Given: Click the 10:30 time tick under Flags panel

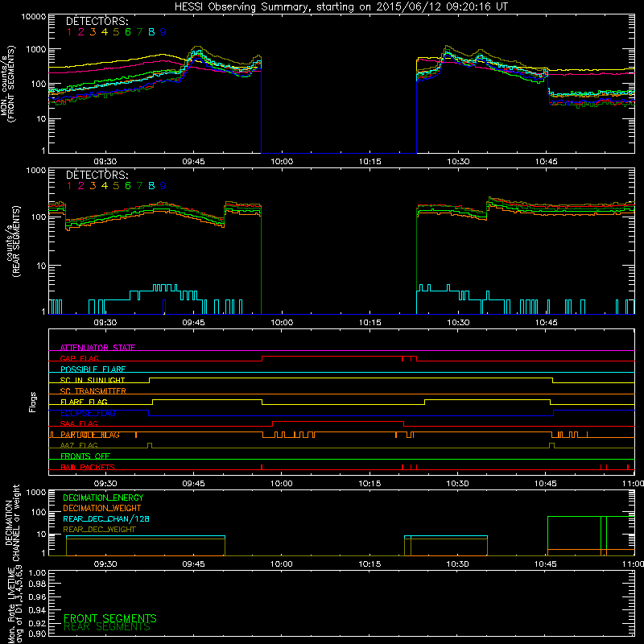Looking at the screenshot, I should click(x=457, y=484).
